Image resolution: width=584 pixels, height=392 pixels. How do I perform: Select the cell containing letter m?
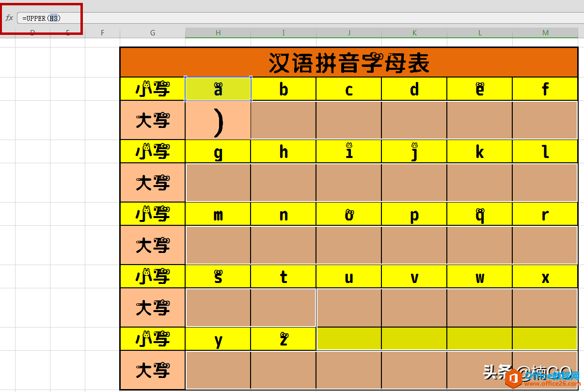(218, 214)
